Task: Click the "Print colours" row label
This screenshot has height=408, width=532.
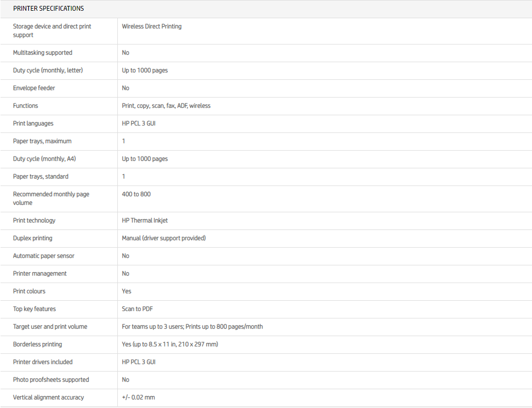Action: (29, 291)
